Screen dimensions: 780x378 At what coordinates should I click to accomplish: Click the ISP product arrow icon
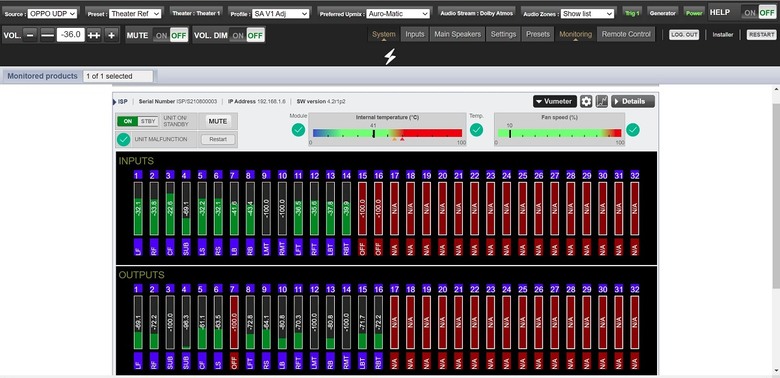pyautogui.click(x=115, y=101)
